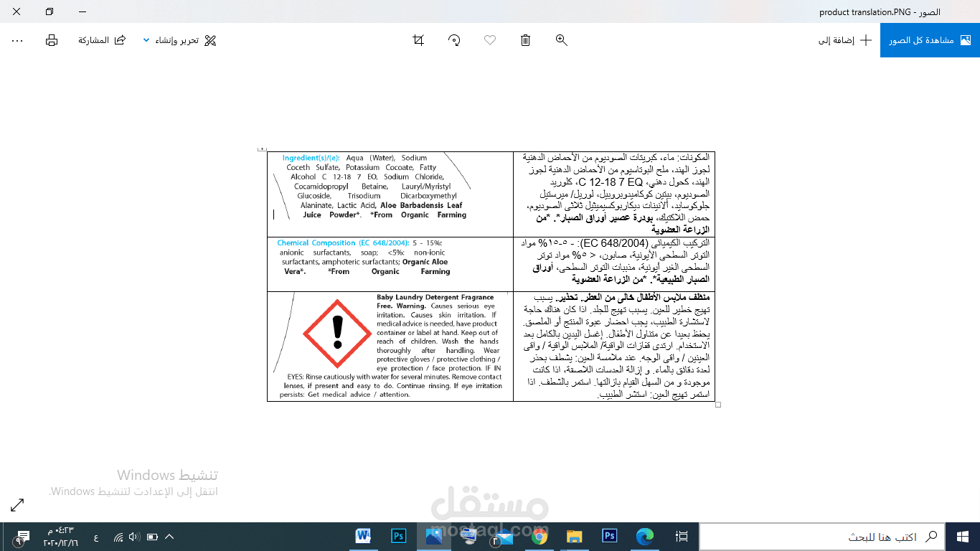Open the Wi-Fi network icon

[x=118, y=537]
